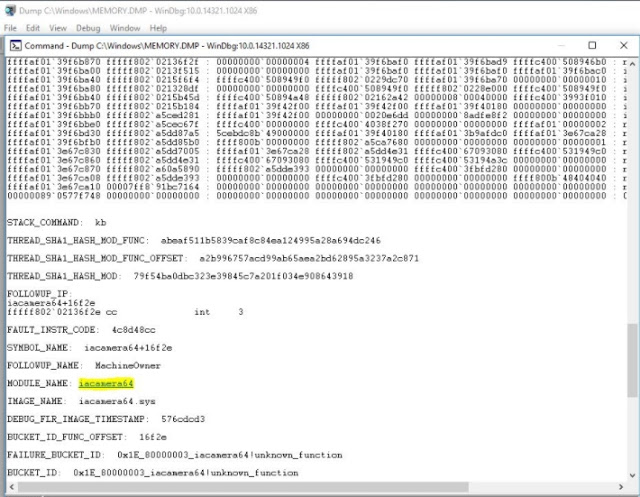The width and height of the screenshot is (640, 497).
Task: Open the Help menu
Action: coord(159,27)
